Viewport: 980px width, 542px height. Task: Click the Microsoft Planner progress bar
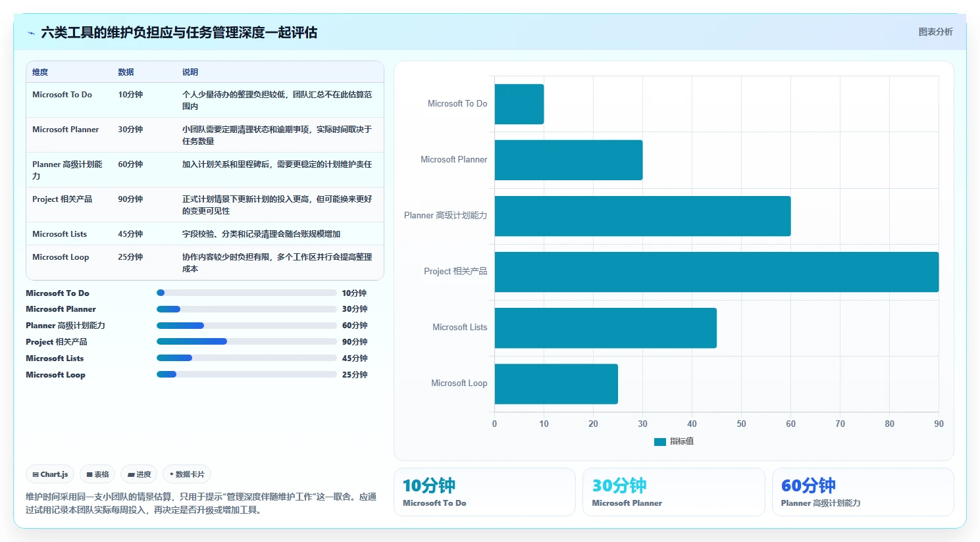[x=246, y=309]
